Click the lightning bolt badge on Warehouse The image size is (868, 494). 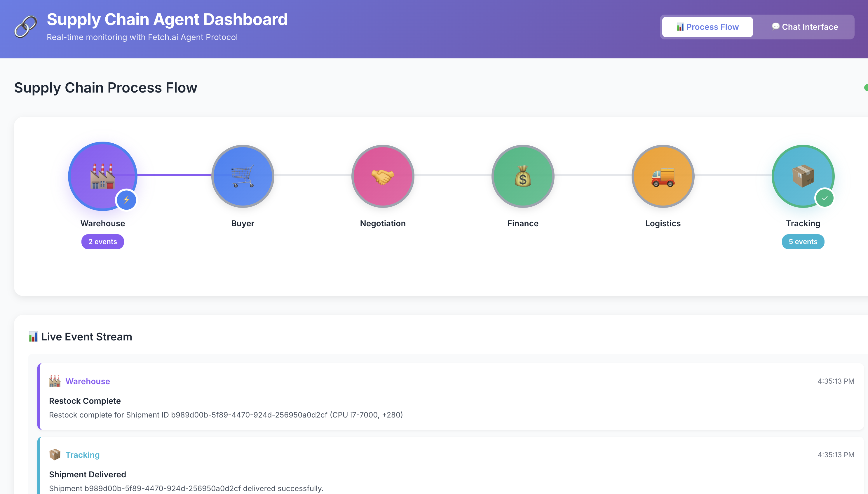pos(126,200)
